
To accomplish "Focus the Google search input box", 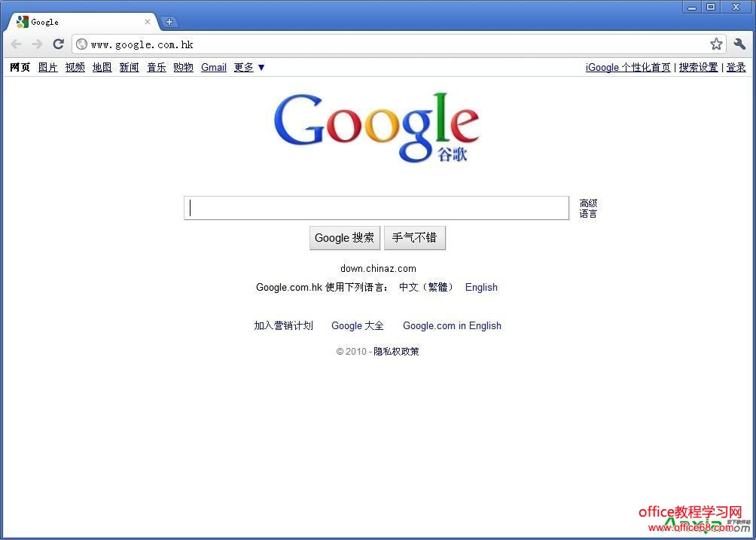I will coord(376,208).
